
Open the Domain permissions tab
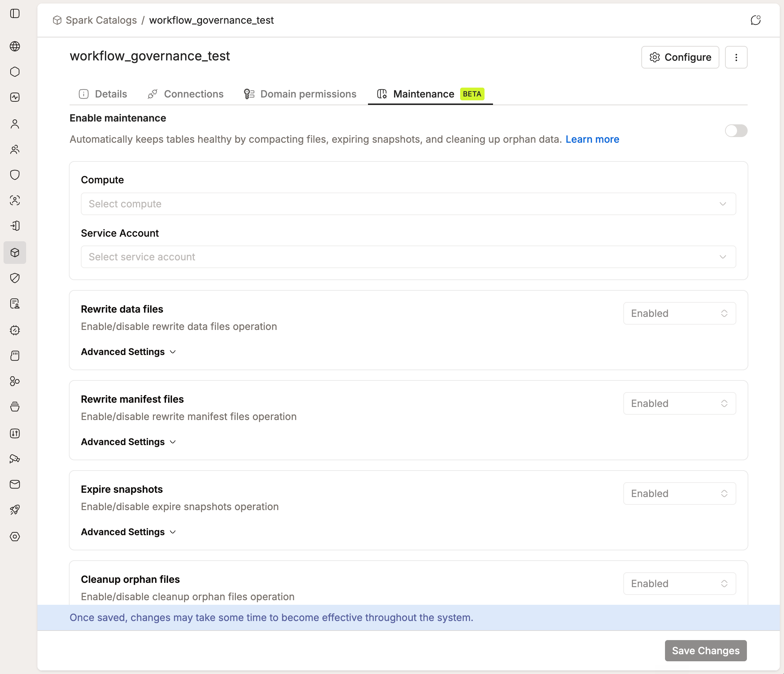(x=300, y=94)
